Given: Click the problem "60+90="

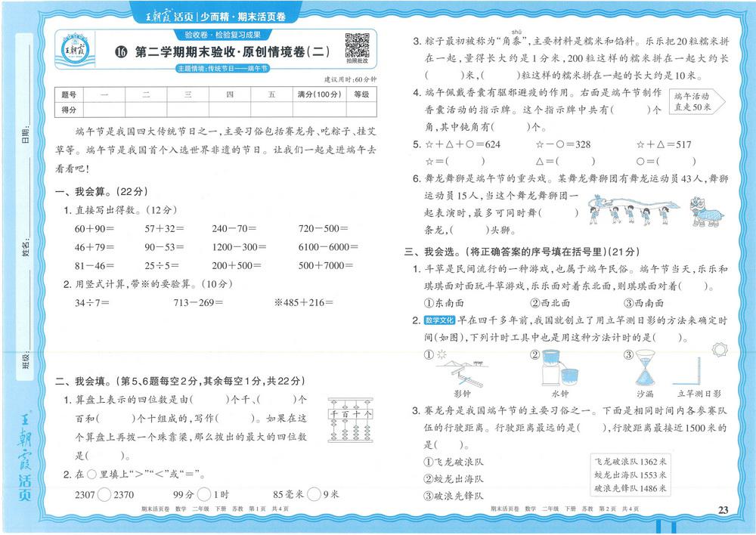Looking at the screenshot, I should pos(94,228).
